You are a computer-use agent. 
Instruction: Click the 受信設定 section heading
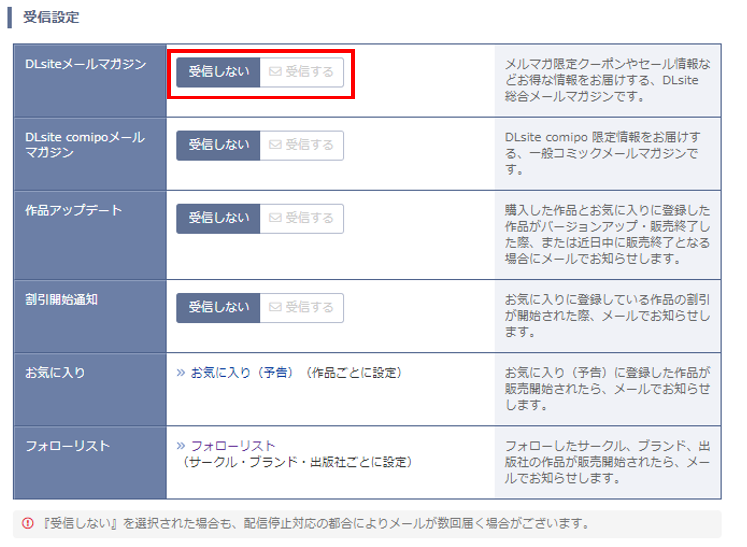(x=51, y=17)
